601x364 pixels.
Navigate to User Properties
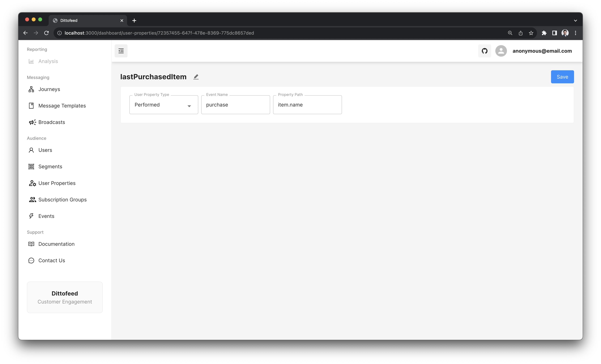pyautogui.click(x=57, y=183)
